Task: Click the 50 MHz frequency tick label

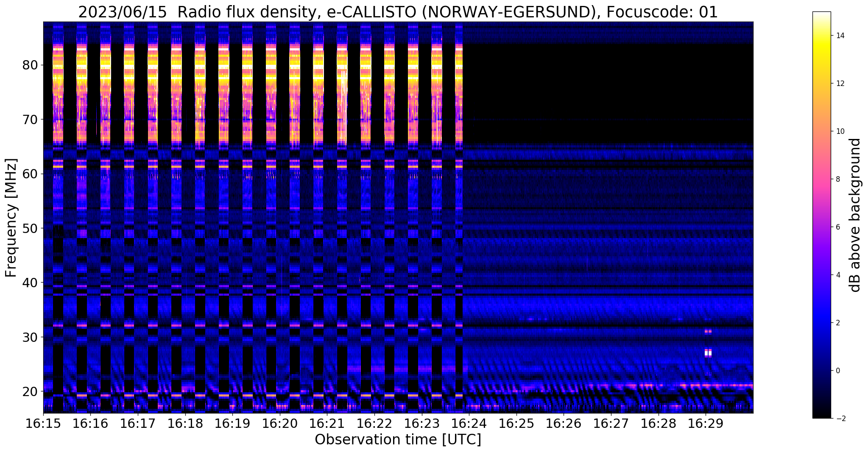Action: (x=30, y=228)
